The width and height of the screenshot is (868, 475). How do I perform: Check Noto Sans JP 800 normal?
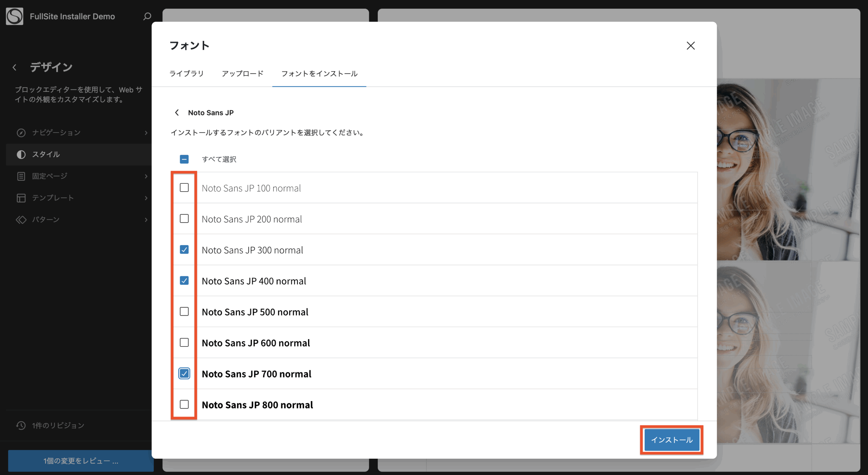pos(184,404)
